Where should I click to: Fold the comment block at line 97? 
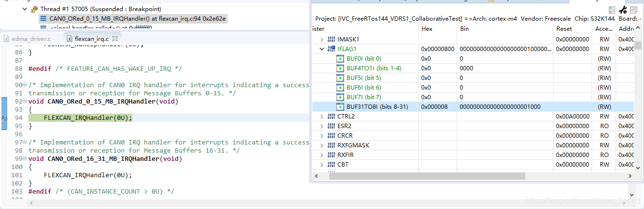(25, 143)
